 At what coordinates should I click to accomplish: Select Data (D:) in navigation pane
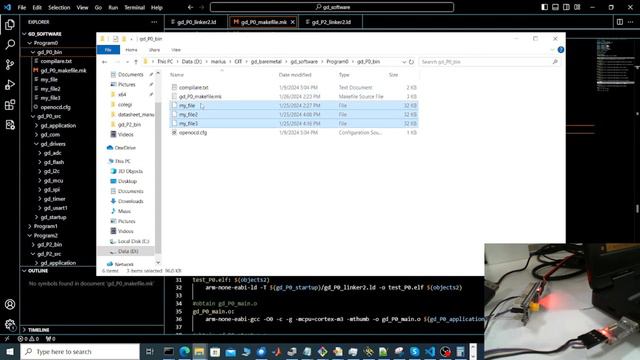coord(128,251)
